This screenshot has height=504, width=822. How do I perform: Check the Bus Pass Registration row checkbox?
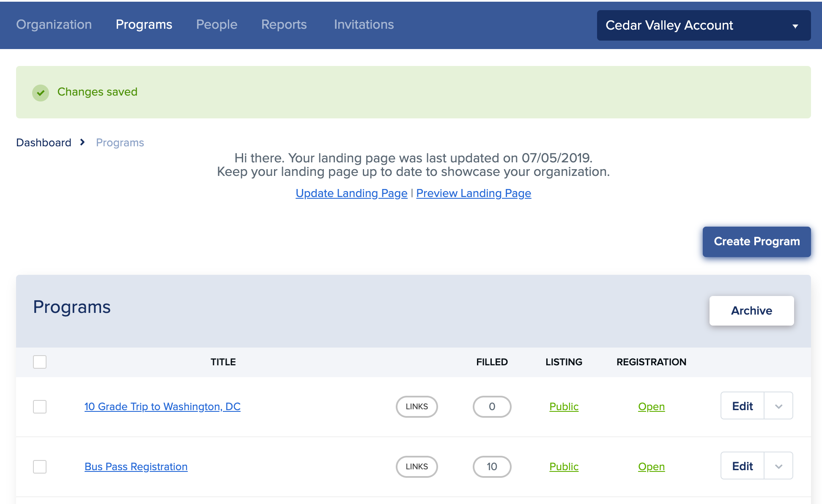click(40, 467)
